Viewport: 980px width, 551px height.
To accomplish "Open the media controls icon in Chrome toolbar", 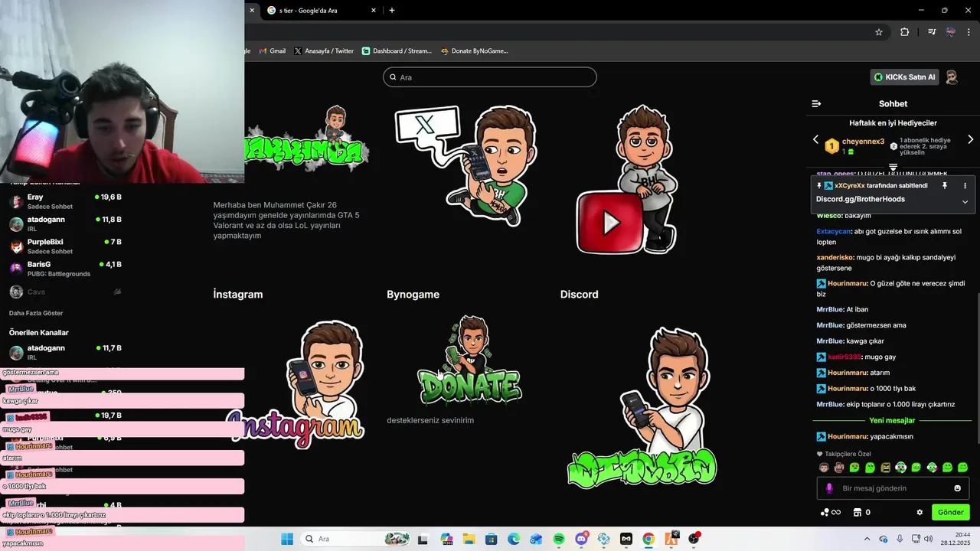I will (932, 32).
